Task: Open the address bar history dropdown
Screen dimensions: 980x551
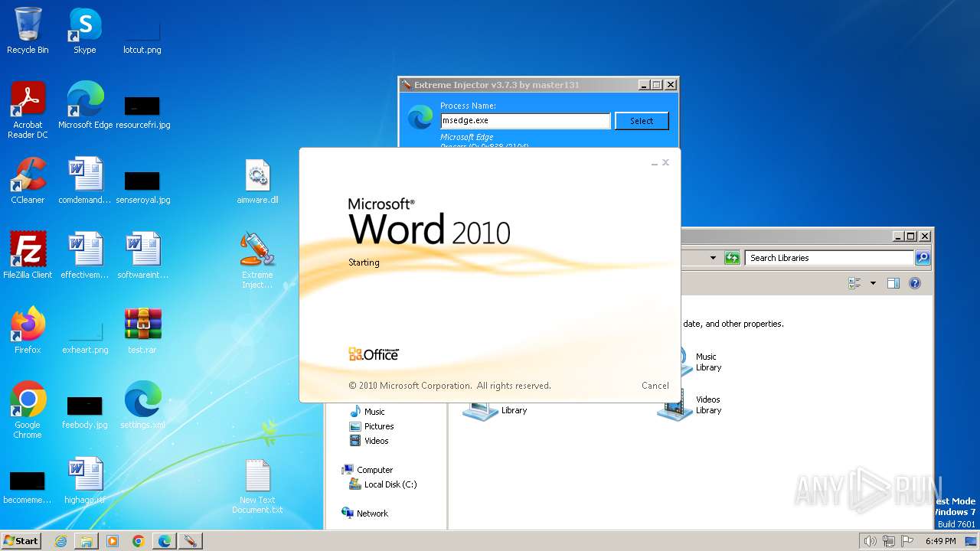Action: click(x=713, y=258)
